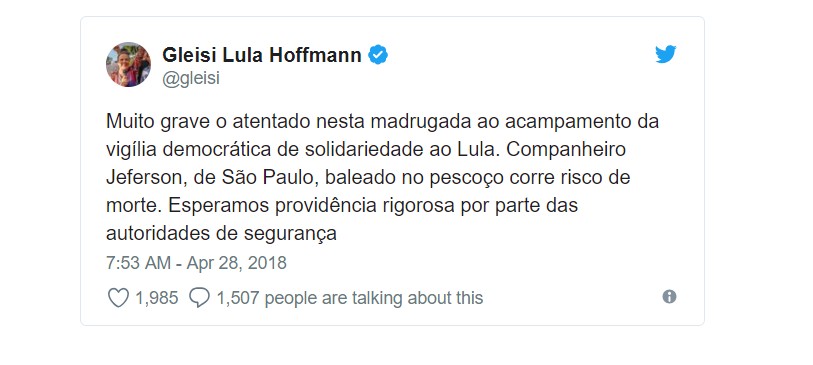Click the 1,985 likes count
This screenshot has width=813, height=365.
coord(157,298)
